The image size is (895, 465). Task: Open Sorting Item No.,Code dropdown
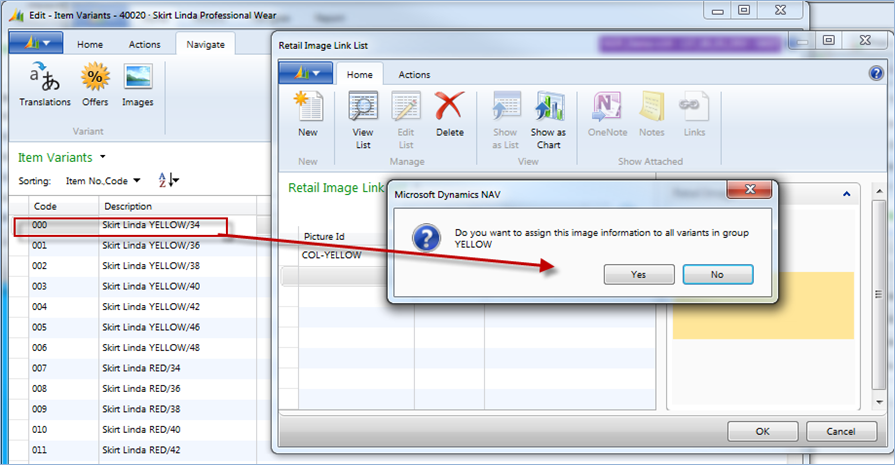pyautogui.click(x=103, y=181)
